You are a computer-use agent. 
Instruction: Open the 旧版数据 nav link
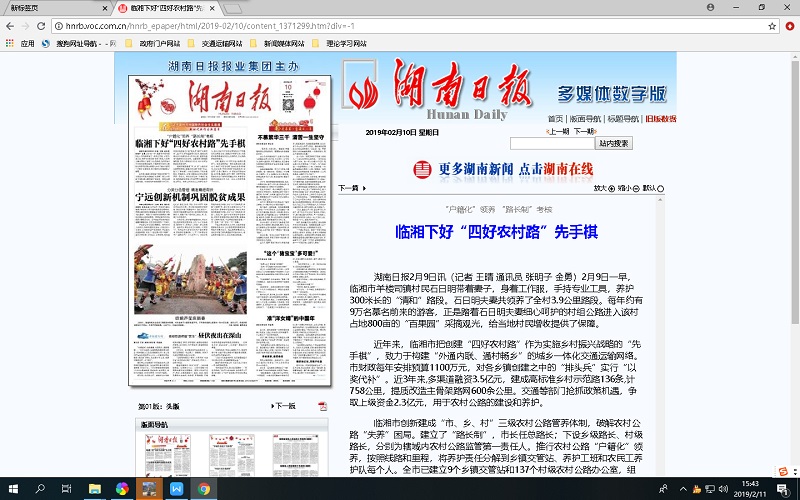coord(661,118)
